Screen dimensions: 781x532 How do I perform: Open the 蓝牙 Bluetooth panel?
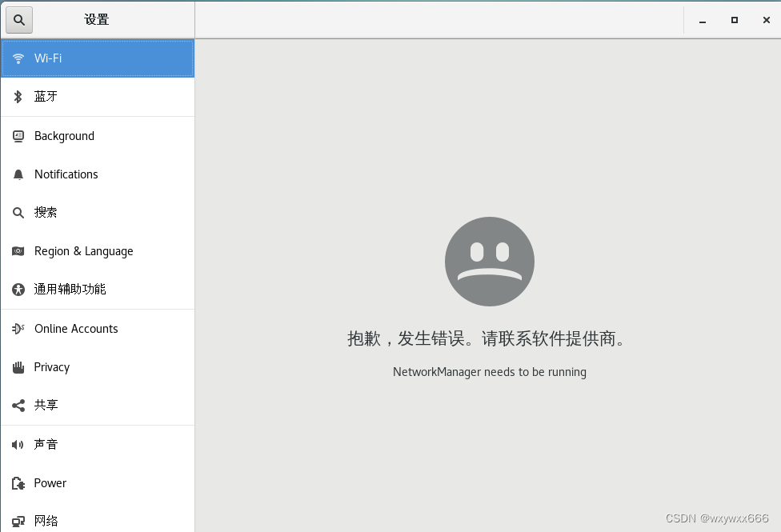pyautogui.click(x=98, y=97)
